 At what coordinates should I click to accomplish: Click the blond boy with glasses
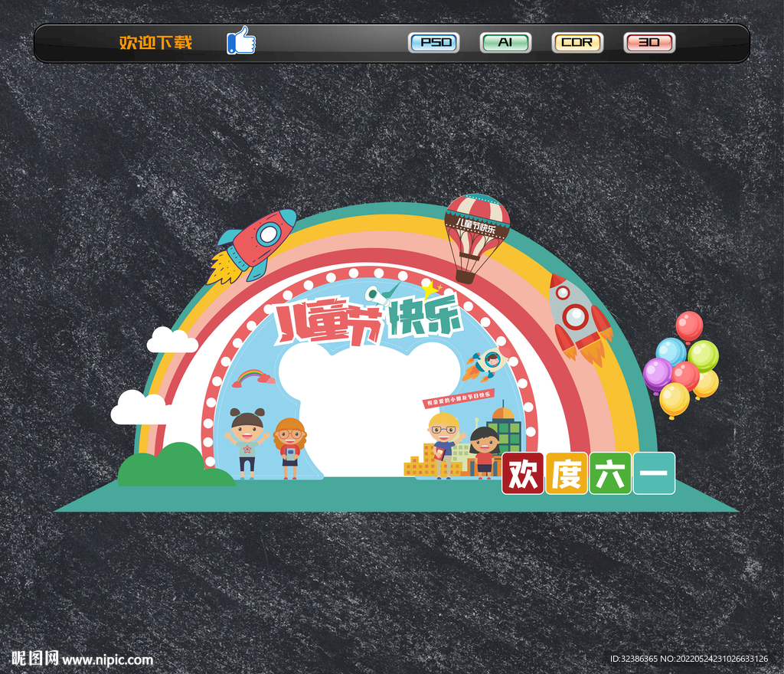[x=443, y=445]
